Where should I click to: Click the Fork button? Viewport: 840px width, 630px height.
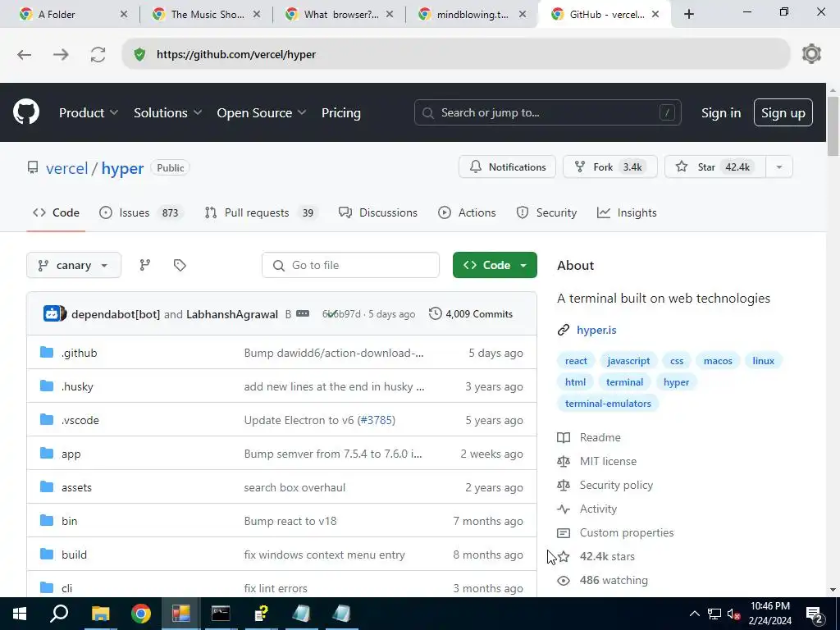pos(610,167)
